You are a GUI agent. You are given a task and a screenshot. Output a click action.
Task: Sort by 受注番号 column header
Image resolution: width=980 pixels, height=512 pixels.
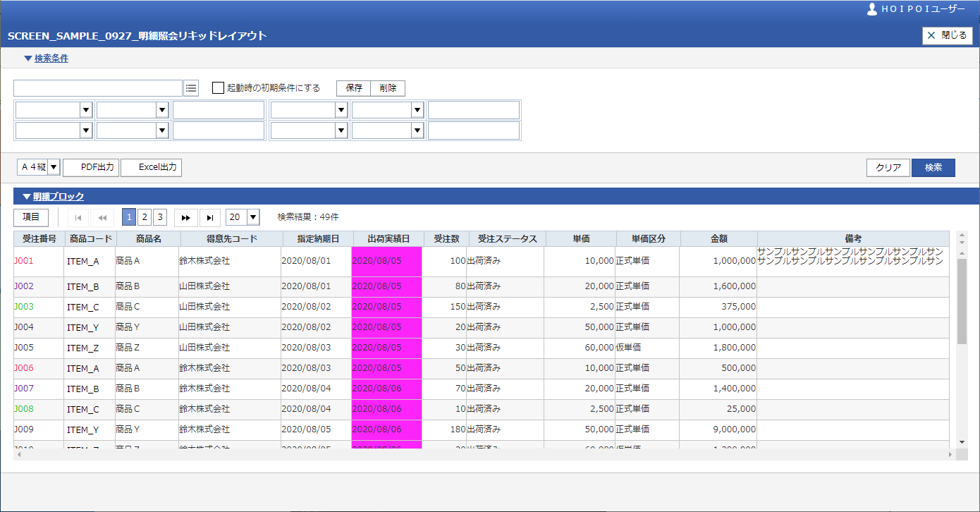39,239
